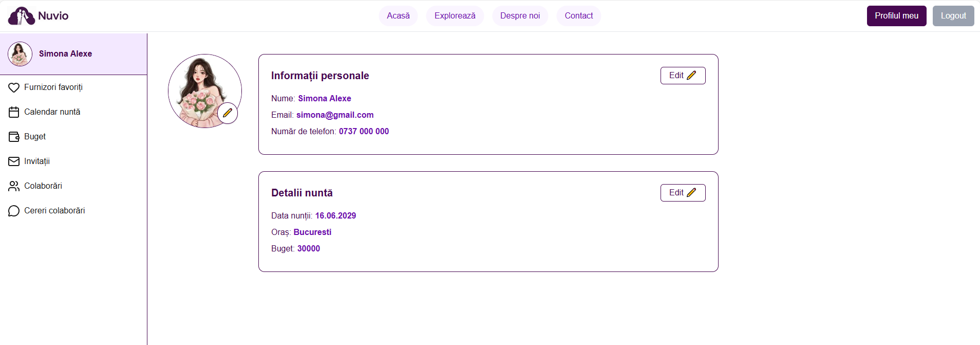
Task: Select the Simona Alexe name in sidebar header
Action: [x=65, y=54]
